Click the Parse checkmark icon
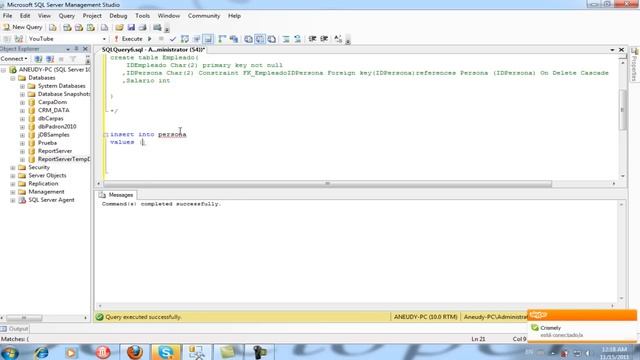 pyautogui.click(x=173, y=39)
